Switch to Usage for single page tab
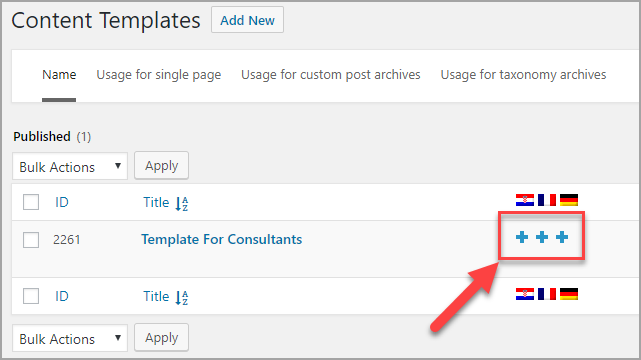Viewport: 641px width, 360px height. pyautogui.click(x=159, y=75)
